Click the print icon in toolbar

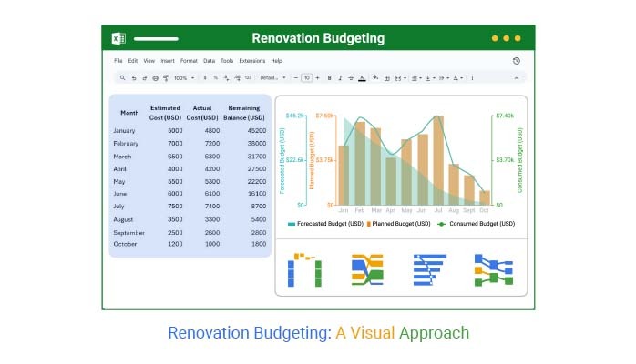click(x=155, y=78)
